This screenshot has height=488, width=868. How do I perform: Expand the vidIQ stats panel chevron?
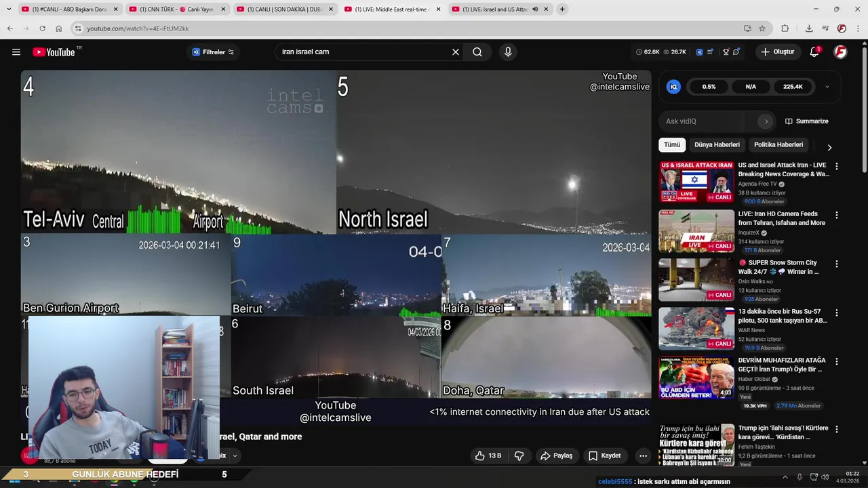pyautogui.click(x=827, y=87)
